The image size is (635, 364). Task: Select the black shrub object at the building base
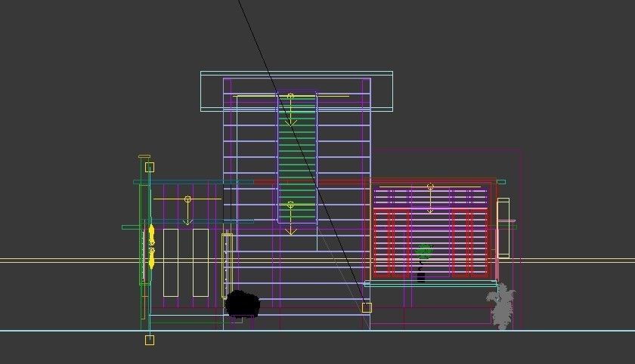tap(242, 304)
